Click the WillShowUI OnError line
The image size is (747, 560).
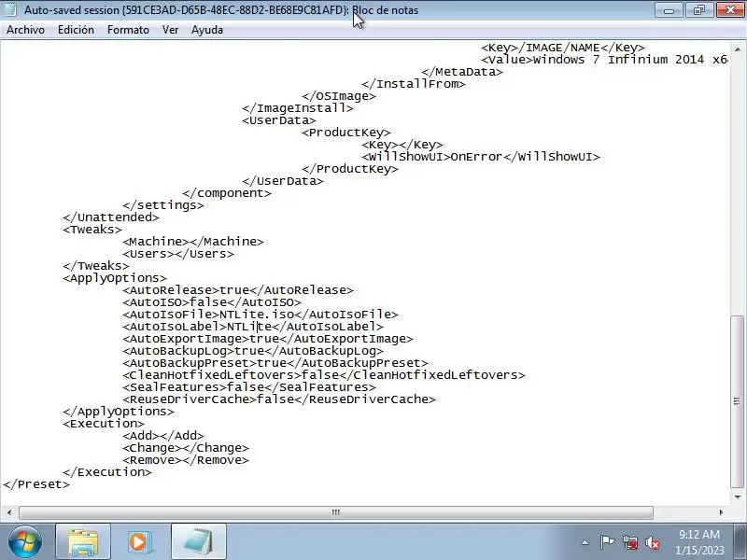(x=480, y=157)
